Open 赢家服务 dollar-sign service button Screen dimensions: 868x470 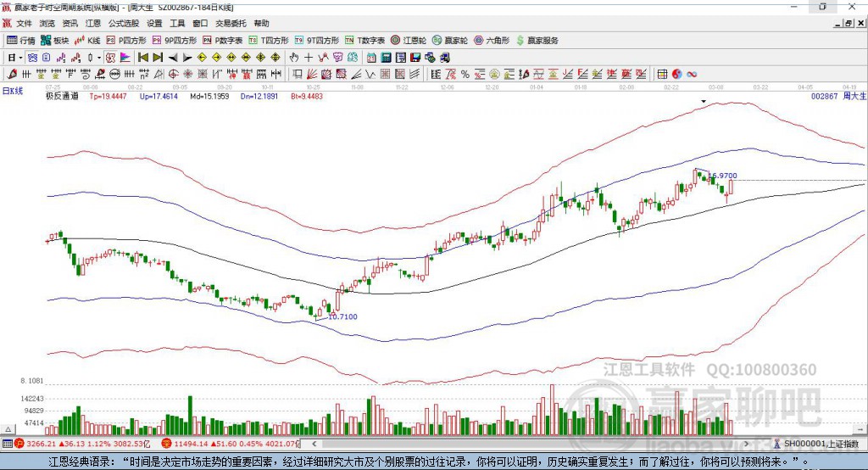pos(537,41)
